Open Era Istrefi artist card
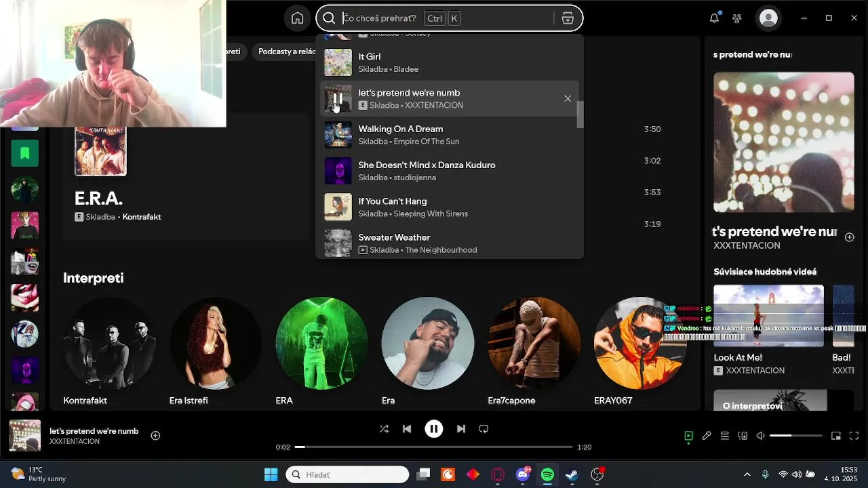Screen dimensions: 868x488 [215, 351]
